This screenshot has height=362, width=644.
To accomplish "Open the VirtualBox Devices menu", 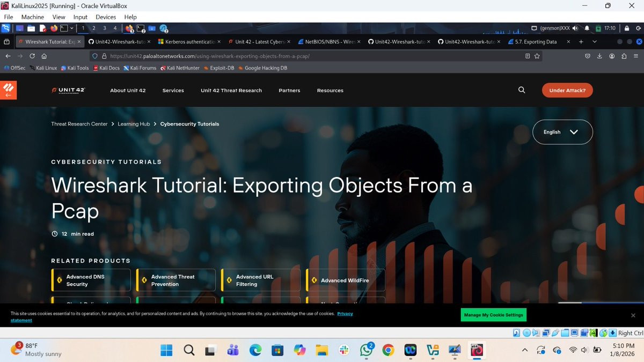I will (x=105, y=17).
